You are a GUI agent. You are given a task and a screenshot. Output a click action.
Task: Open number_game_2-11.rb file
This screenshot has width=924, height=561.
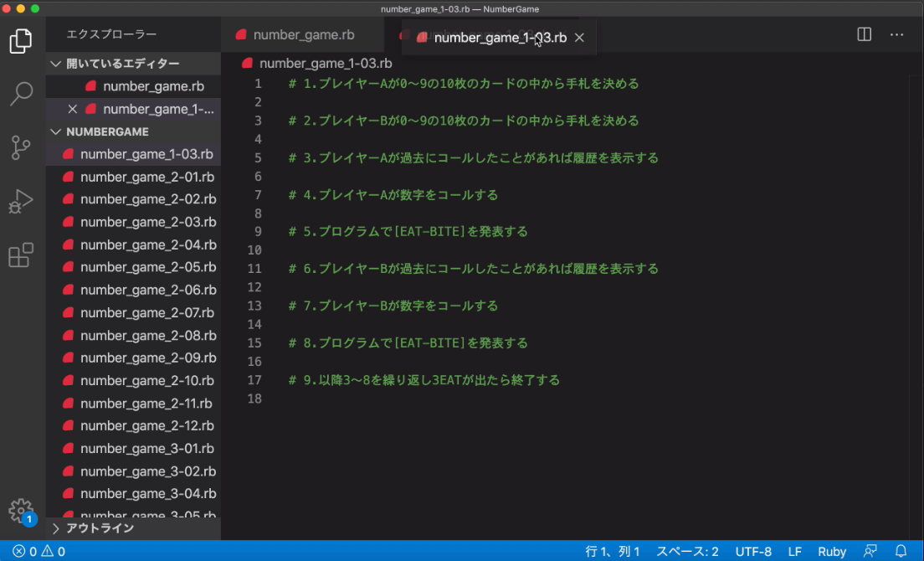coord(133,403)
